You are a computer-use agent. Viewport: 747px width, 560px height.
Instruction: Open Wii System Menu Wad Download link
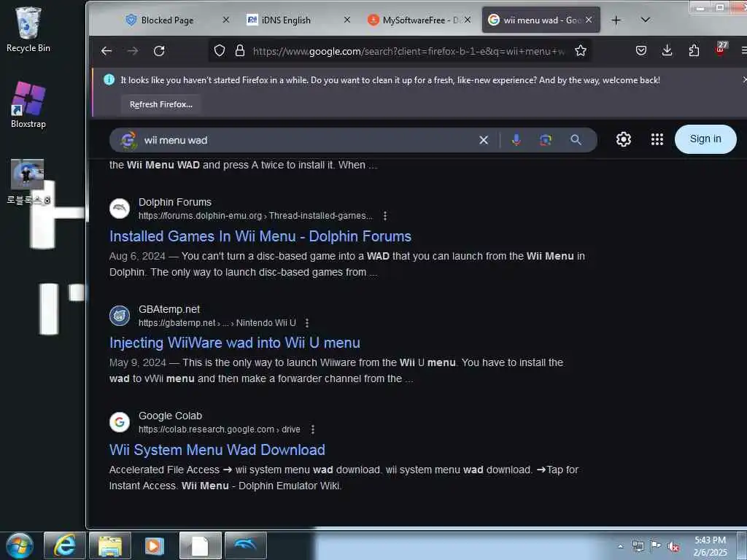pyautogui.click(x=217, y=449)
